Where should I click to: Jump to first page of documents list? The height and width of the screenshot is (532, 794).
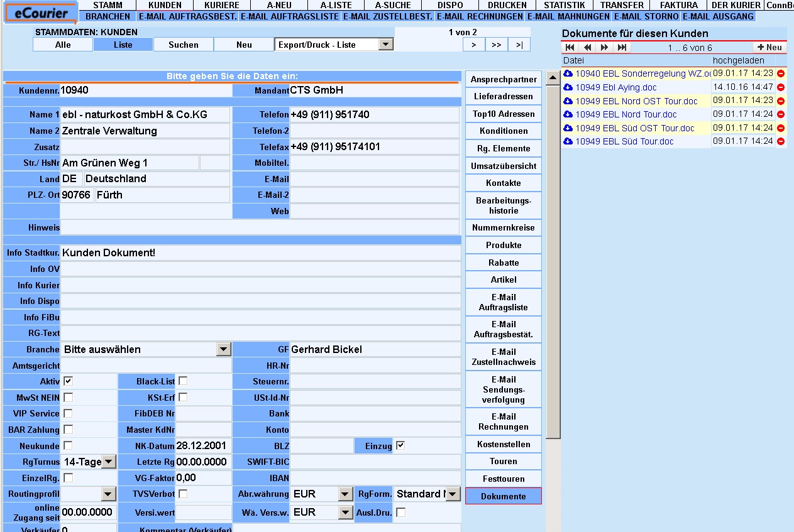click(x=570, y=48)
